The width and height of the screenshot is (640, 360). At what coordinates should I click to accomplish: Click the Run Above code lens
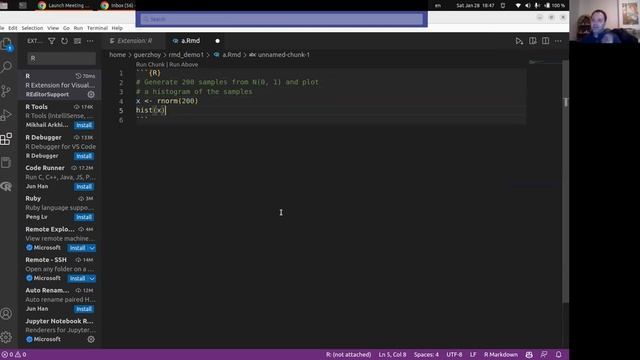click(183, 64)
